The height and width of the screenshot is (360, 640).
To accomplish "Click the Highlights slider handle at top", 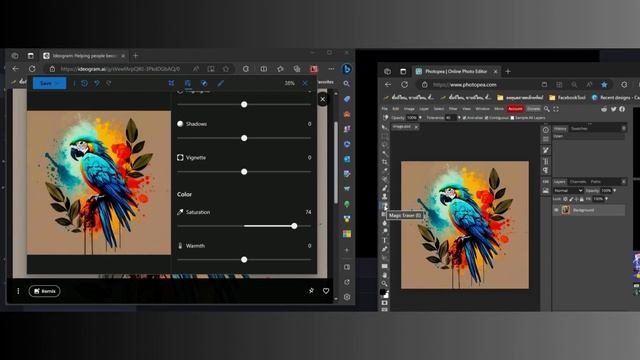I will (244, 104).
